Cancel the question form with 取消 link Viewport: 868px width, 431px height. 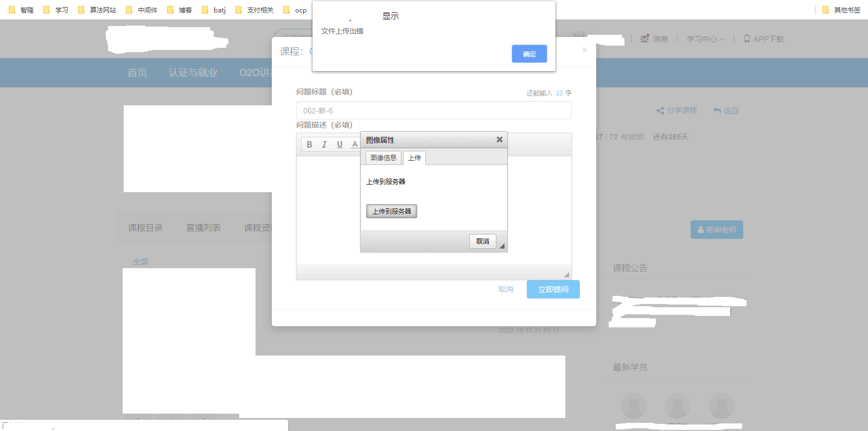point(506,289)
